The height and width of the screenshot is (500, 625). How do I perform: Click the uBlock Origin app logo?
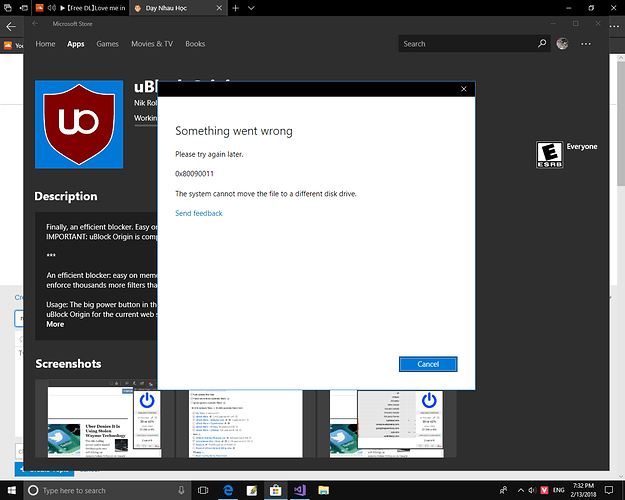(79, 124)
